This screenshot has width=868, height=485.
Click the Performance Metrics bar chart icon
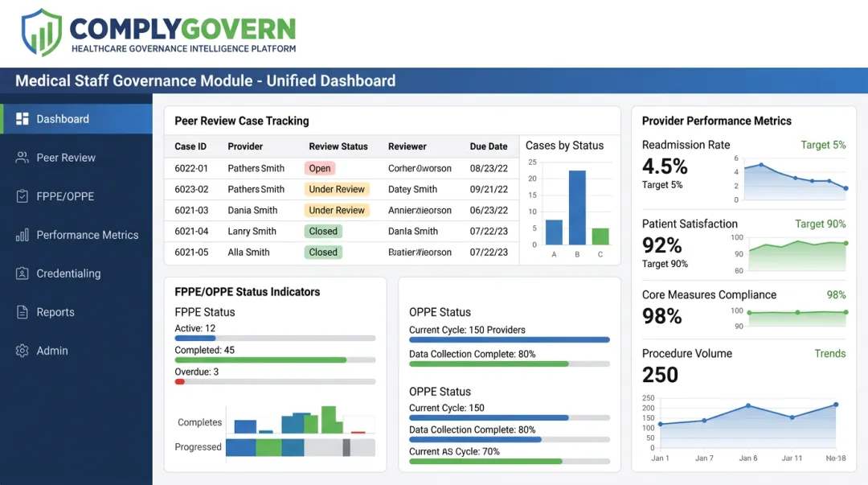click(23, 235)
